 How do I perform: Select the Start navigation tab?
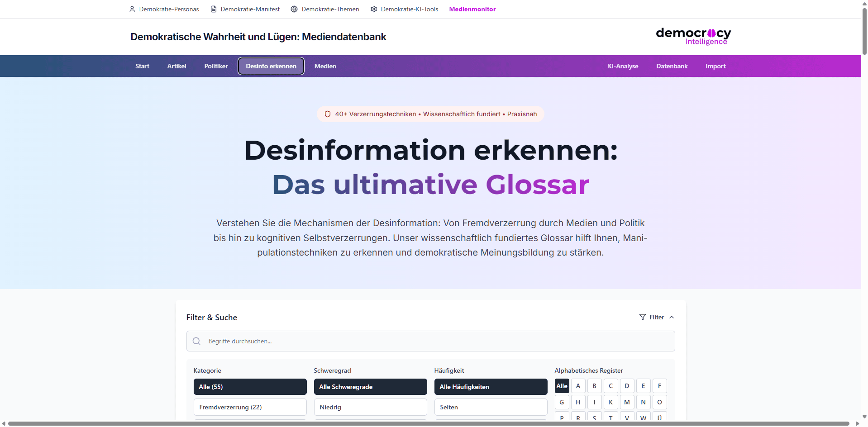click(142, 66)
